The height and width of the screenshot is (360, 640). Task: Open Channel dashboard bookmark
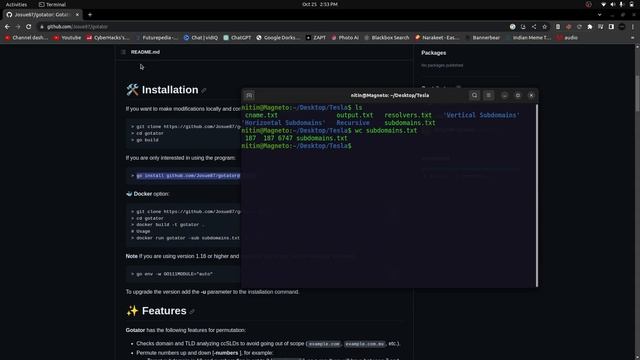(x=27, y=38)
